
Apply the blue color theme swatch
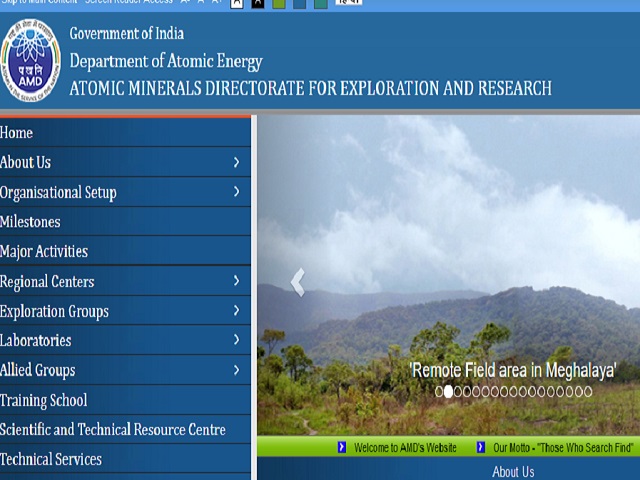pos(300,4)
